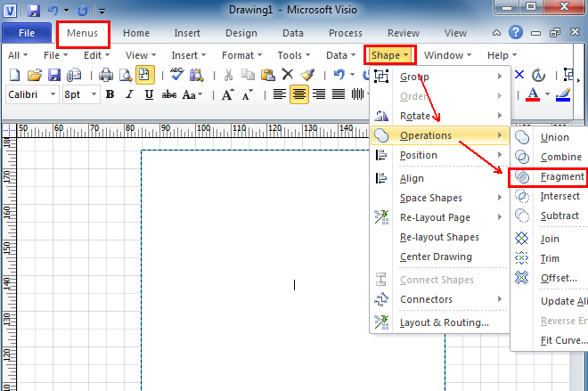Image resolution: width=588 pixels, height=391 pixels.
Task: Click the fill color paint icon
Action: click(x=563, y=94)
